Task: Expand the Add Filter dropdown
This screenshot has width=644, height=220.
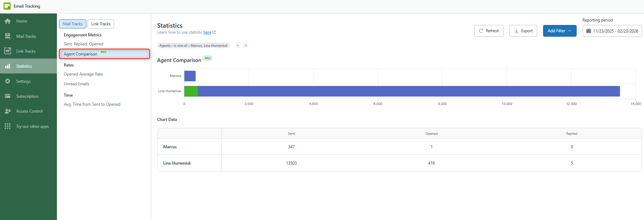Action: click(559, 31)
